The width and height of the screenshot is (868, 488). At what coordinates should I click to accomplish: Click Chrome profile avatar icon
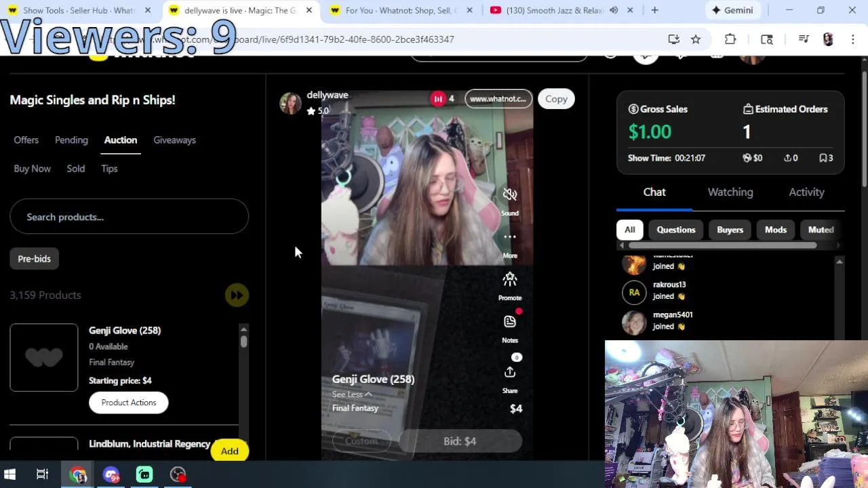[x=828, y=39]
